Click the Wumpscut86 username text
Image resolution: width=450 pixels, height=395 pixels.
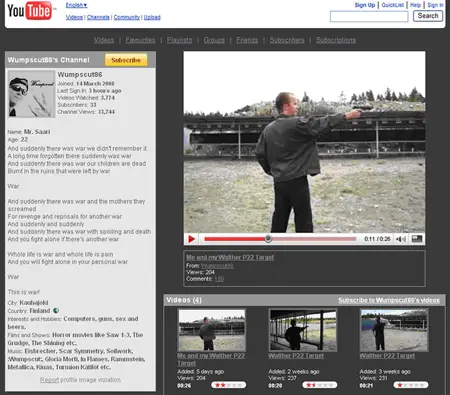[80, 74]
